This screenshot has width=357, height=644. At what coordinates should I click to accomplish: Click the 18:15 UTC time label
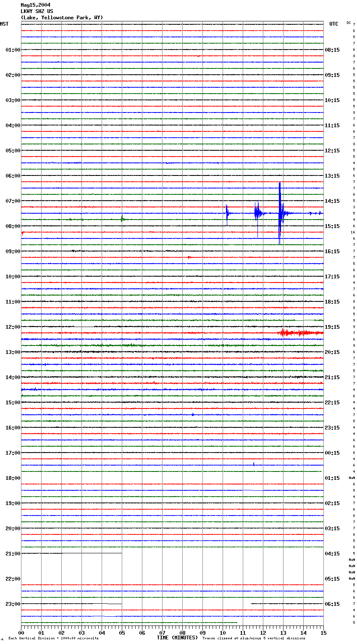(x=332, y=302)
